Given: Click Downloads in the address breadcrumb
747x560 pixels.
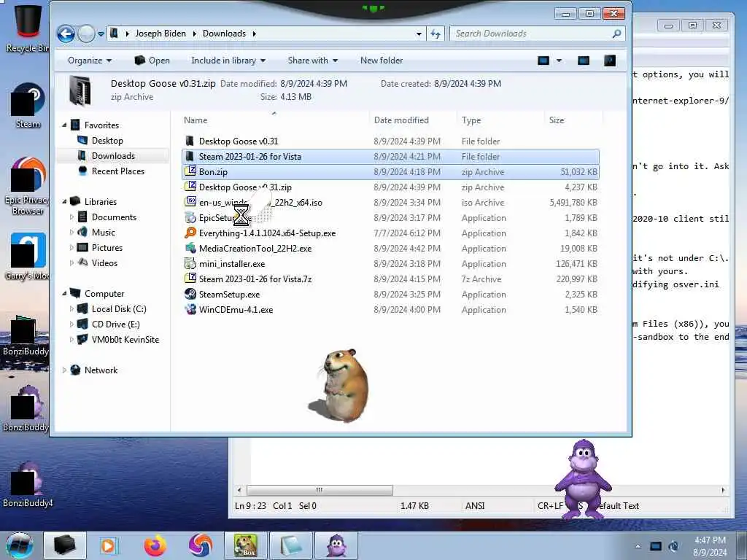Looking at the screenshot, I should 225,34.
